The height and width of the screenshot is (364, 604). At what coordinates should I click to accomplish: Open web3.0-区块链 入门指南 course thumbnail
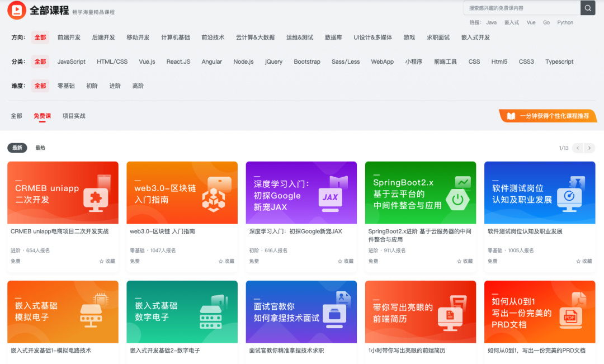182,192
